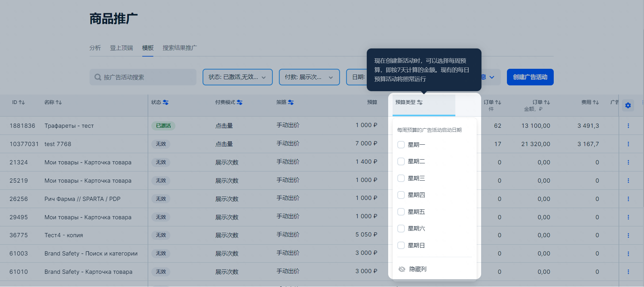The image size is (644, 287).
Task: Click cost value 3 491,3
Action: point(588,126)
